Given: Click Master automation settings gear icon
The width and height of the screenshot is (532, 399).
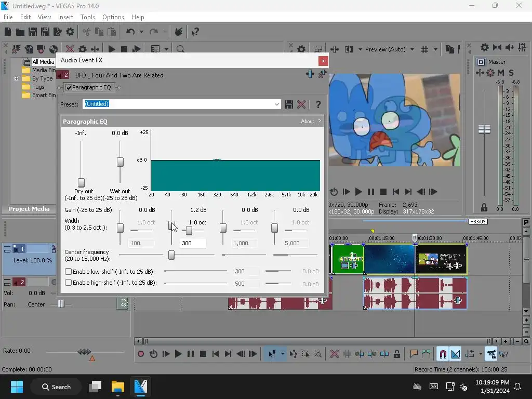Looking at the screenshot, I should (490, 73).
